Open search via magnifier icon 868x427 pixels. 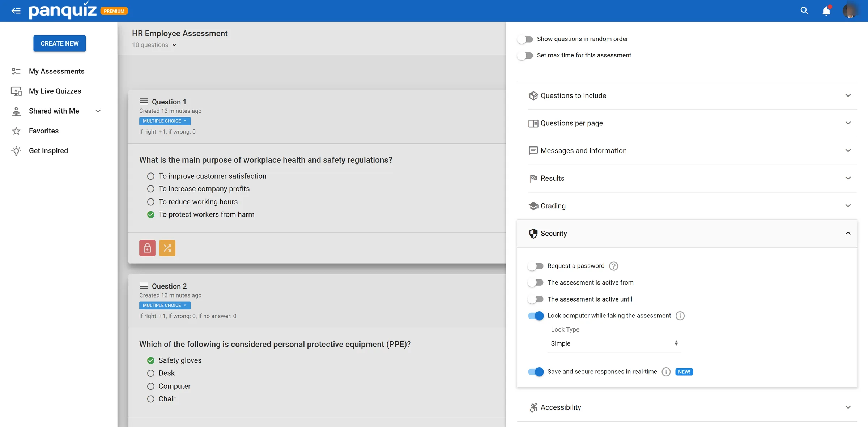pyautogui.click(x=804, y=11)
